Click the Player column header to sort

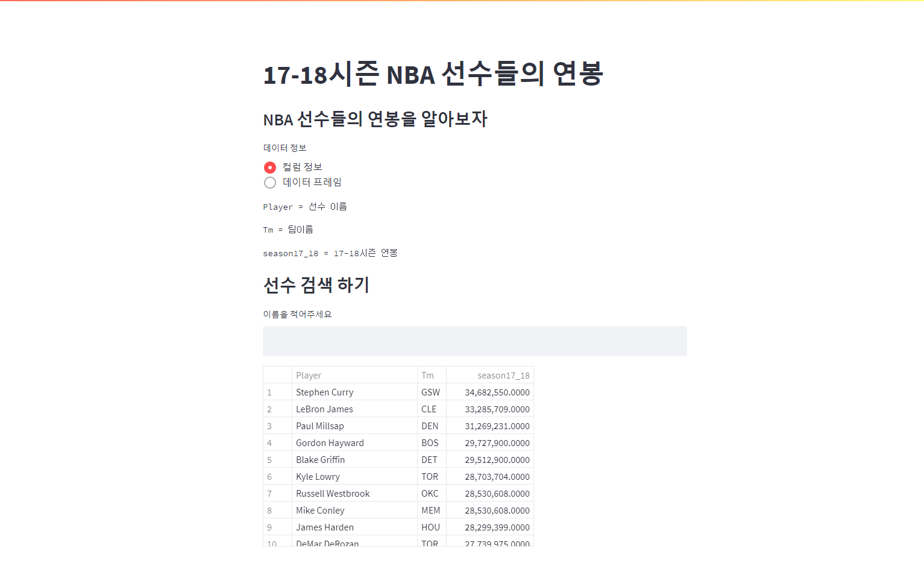click(309, 375)
